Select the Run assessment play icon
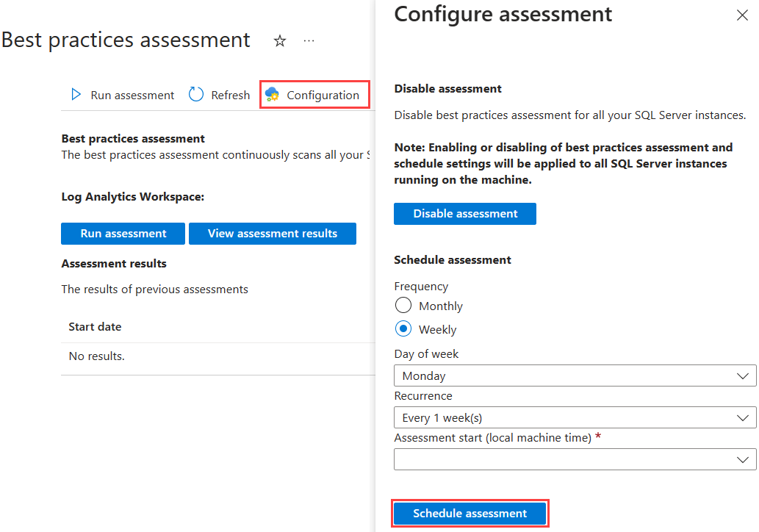This screenshot has height=532, width=759. coord(76,95)
